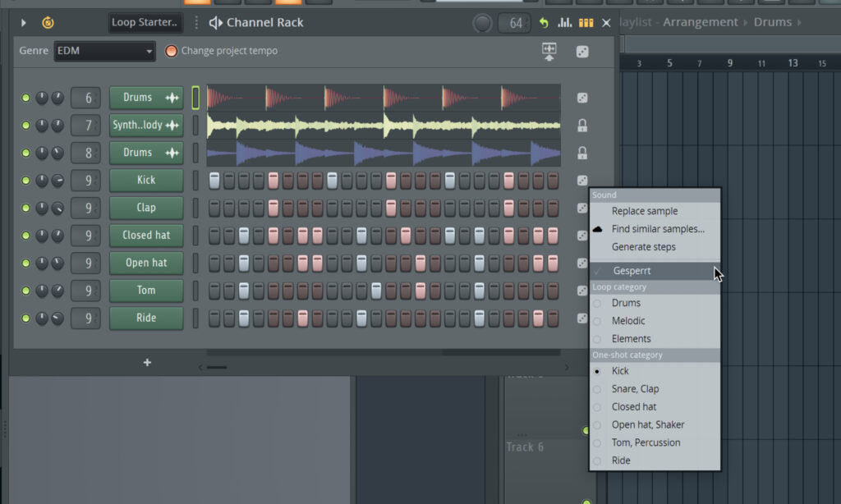841x504 pixels.
Task: Mute the Closed hat channel
Action: 25,236
